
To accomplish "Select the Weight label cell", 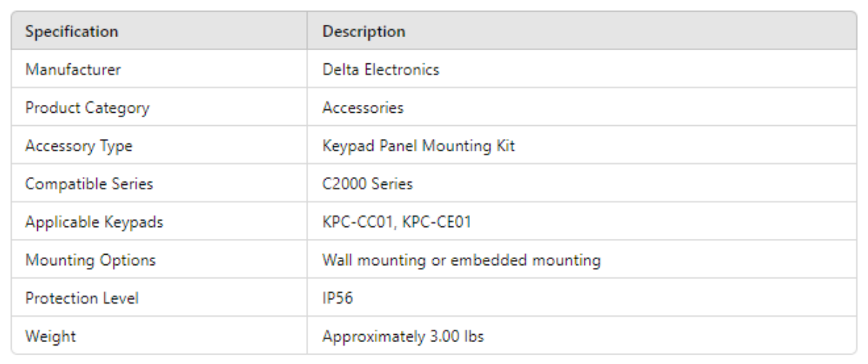I will [50, 336].
